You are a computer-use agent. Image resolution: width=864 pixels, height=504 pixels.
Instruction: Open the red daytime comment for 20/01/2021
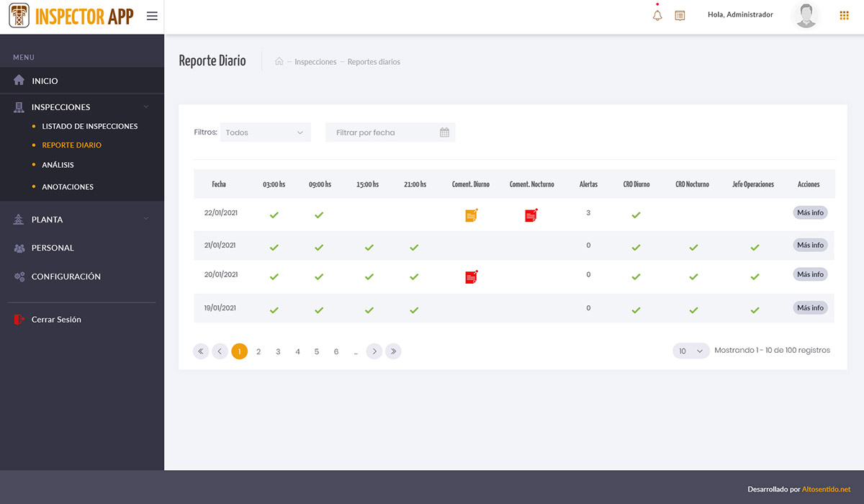pos(471,276)
